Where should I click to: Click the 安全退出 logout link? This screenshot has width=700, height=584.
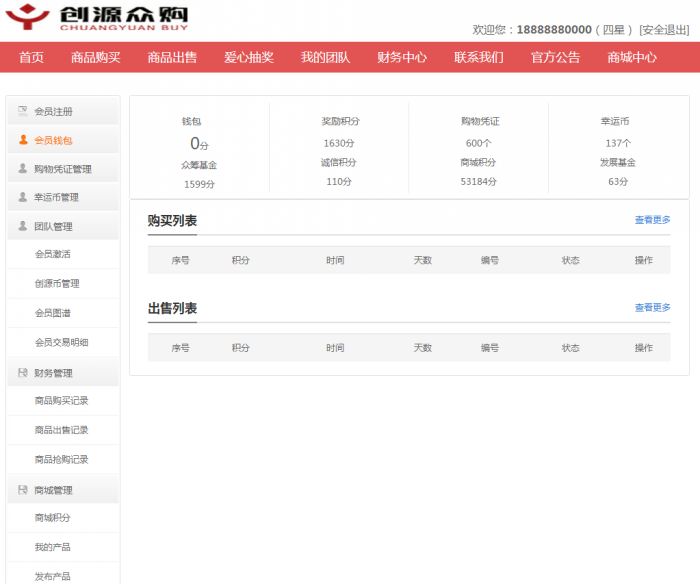[x=664, y=30]
